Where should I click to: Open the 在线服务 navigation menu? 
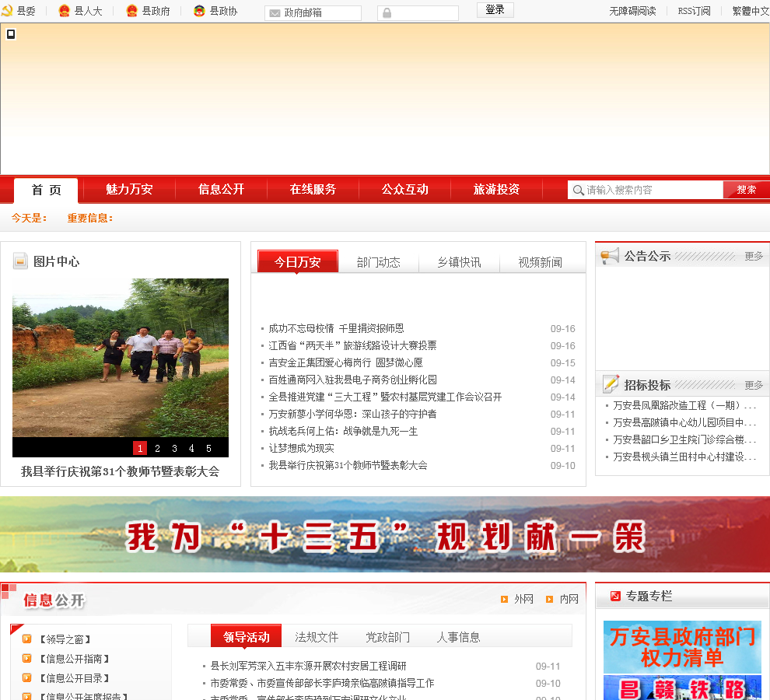tap(313, 190)
